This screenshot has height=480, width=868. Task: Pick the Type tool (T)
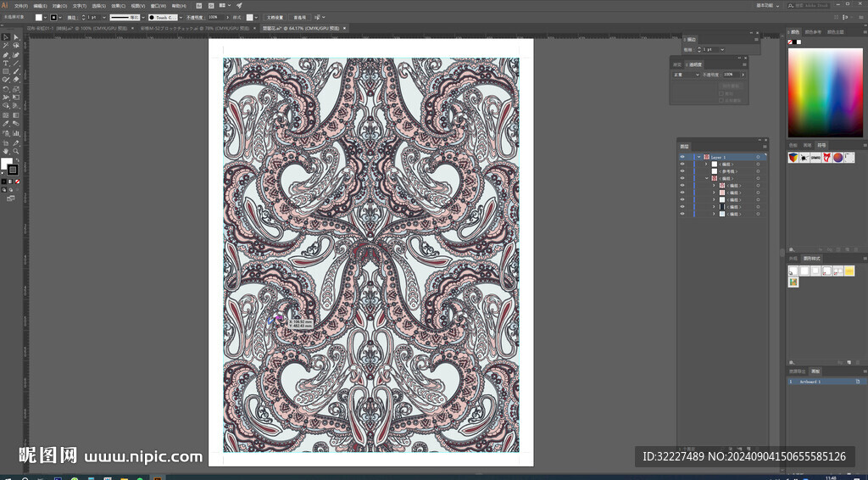[6, 63]
